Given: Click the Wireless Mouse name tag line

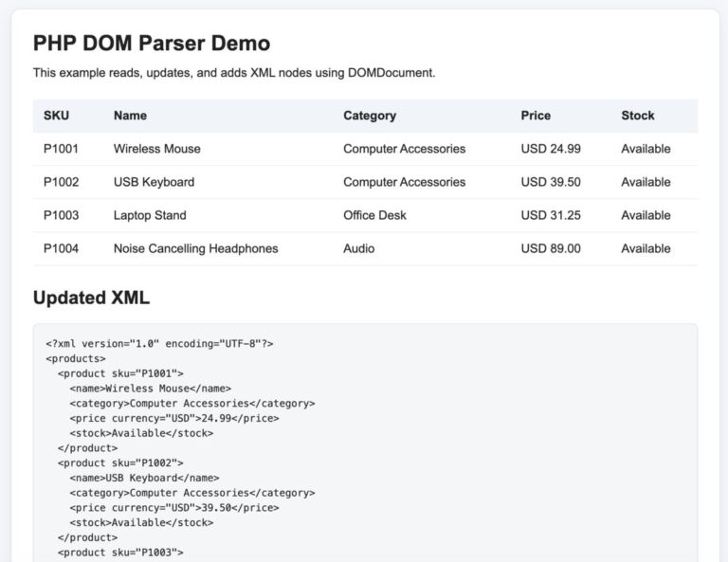Looking at the screenshot, I should click(x=150, y=389).
